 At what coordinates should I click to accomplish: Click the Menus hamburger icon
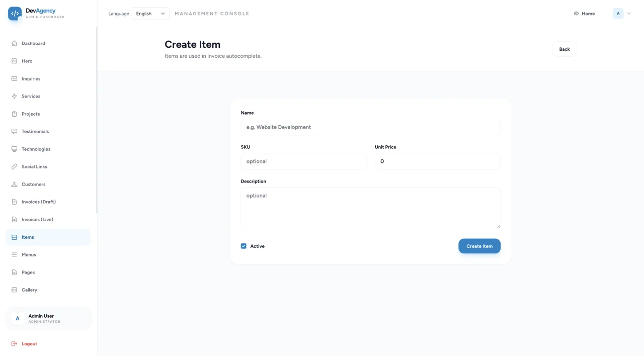pos(14,254)
